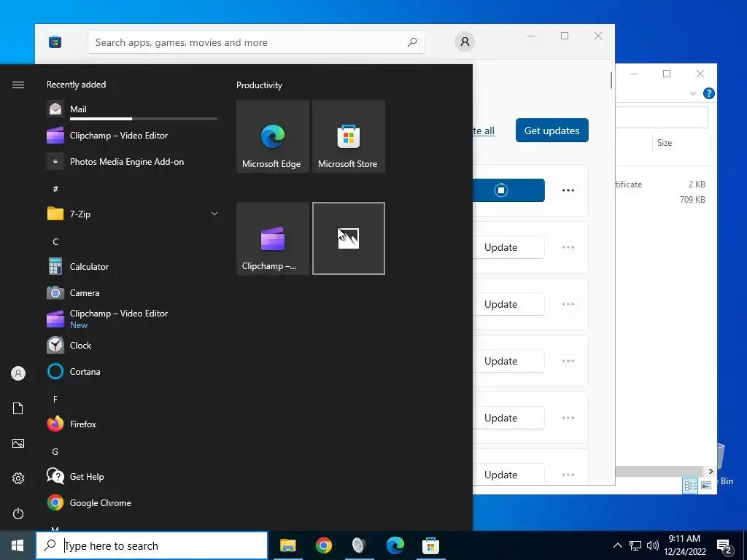Launch Calculator from the app list
Image resolution: width=747 pixels, height=560 pixels.
(132, 267)
